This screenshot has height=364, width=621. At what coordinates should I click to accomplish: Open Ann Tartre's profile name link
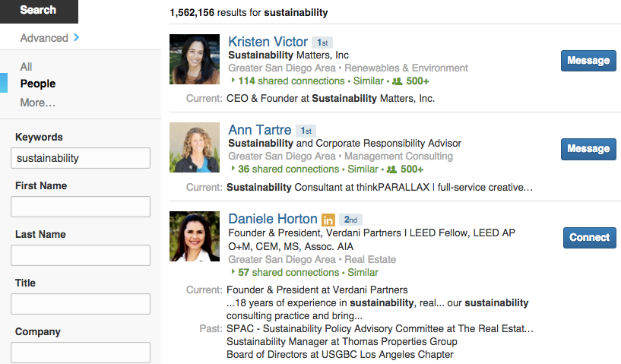(259, 131)
